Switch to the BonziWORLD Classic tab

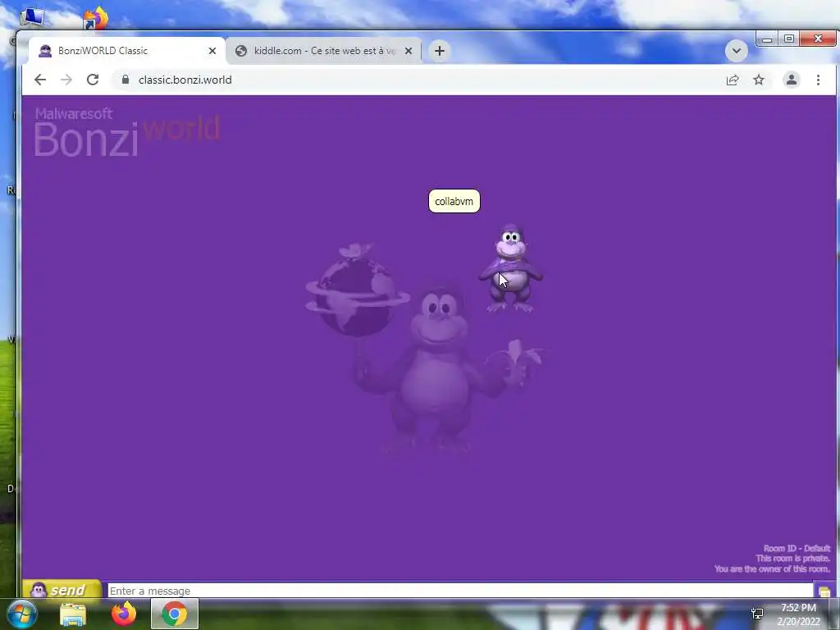tap(127, 51)
